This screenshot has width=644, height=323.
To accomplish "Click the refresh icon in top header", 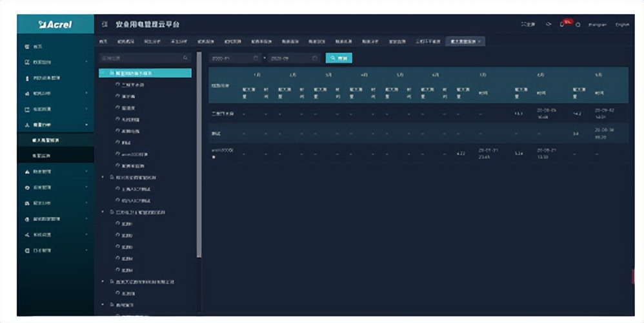I will pos(548,25).
